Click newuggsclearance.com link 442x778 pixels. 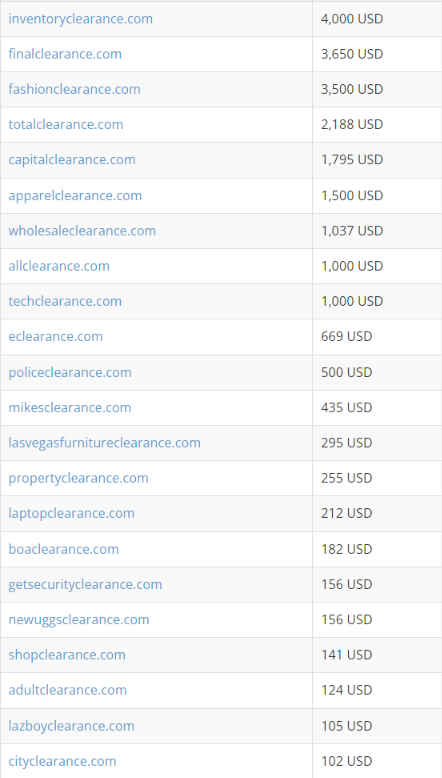pyautogui.click(x=79, y=620)
